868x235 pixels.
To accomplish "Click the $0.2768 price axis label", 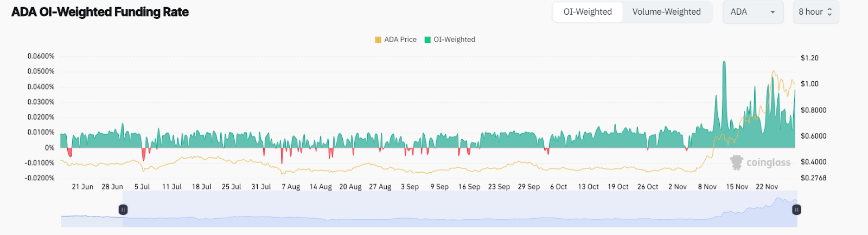I will pyautogui.click(x=813, y=178).
